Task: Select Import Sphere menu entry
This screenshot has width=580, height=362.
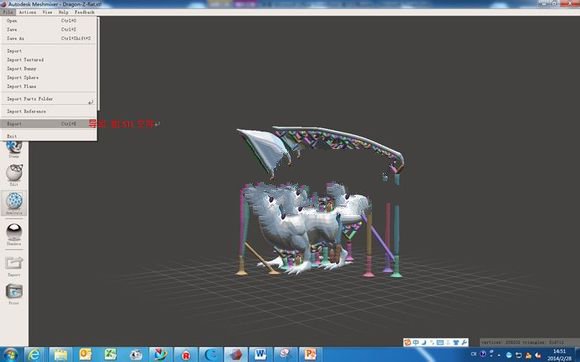Action: (x=48, y=78)
